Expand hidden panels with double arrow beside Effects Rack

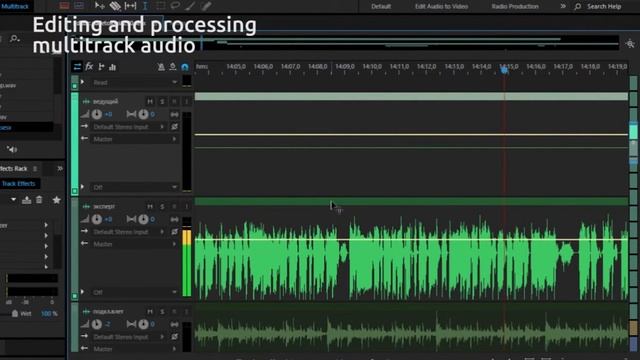pyautogui.click(x=60, y=168)
